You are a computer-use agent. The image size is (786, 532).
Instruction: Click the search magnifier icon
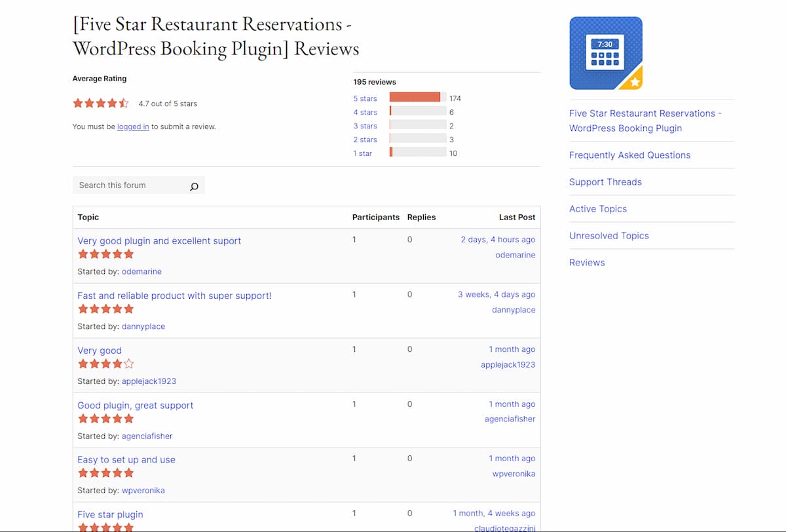(x=194, y=187)
